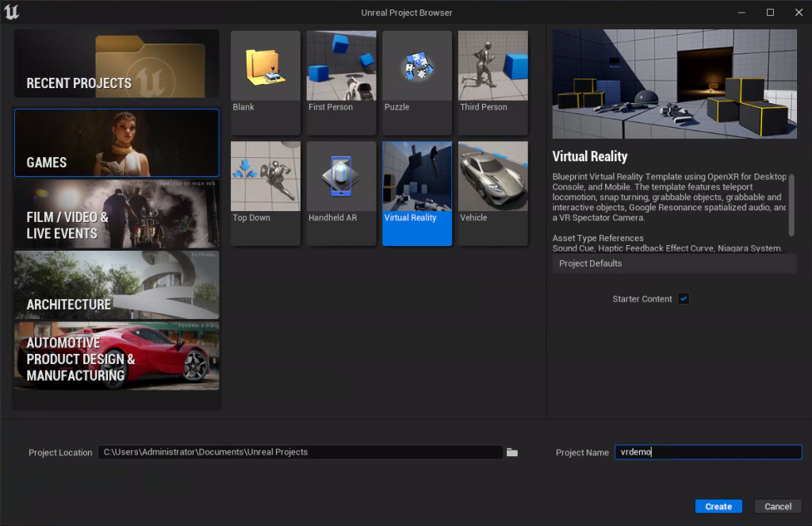Click the Asset Type References label
The image size is (812, 526).
tap(598, 238)
